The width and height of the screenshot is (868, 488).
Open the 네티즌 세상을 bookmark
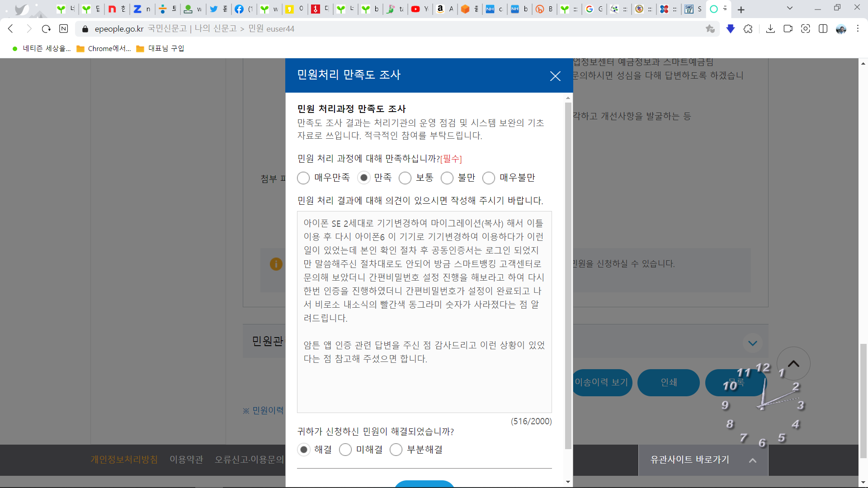(42, 48)
